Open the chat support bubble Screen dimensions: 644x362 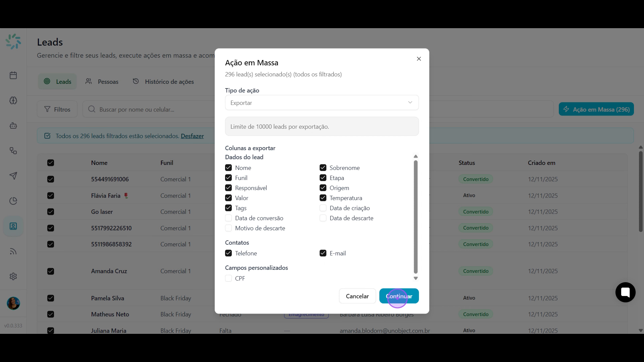pyautogui.click(x=625, y=292)
